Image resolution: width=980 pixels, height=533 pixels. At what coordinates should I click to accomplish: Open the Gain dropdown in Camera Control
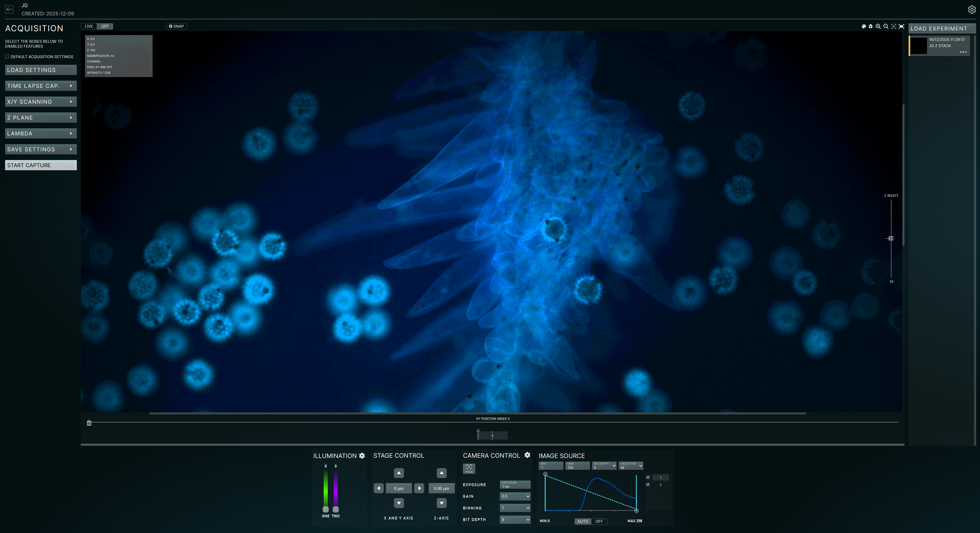pos(515,496)
